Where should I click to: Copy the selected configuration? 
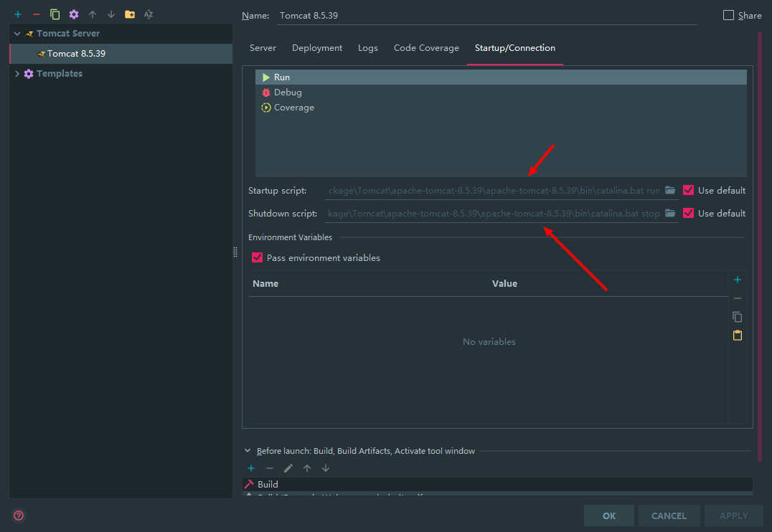[55, 14]
